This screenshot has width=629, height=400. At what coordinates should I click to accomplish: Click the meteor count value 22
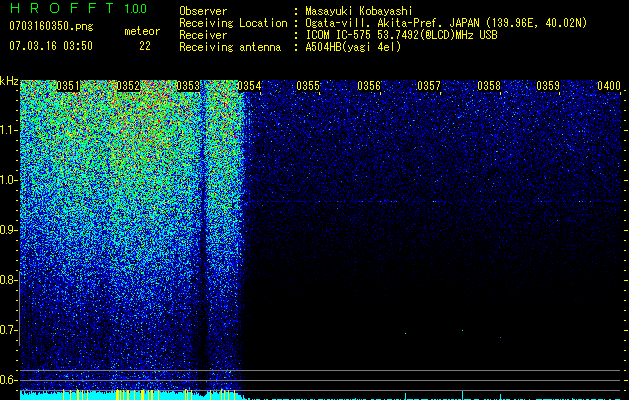point(145,46)
